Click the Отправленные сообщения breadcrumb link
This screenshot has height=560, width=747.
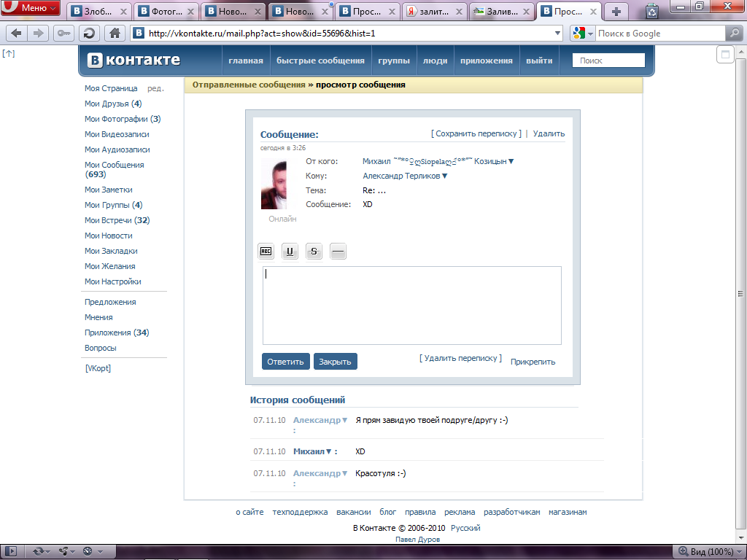tap(249, 85)
